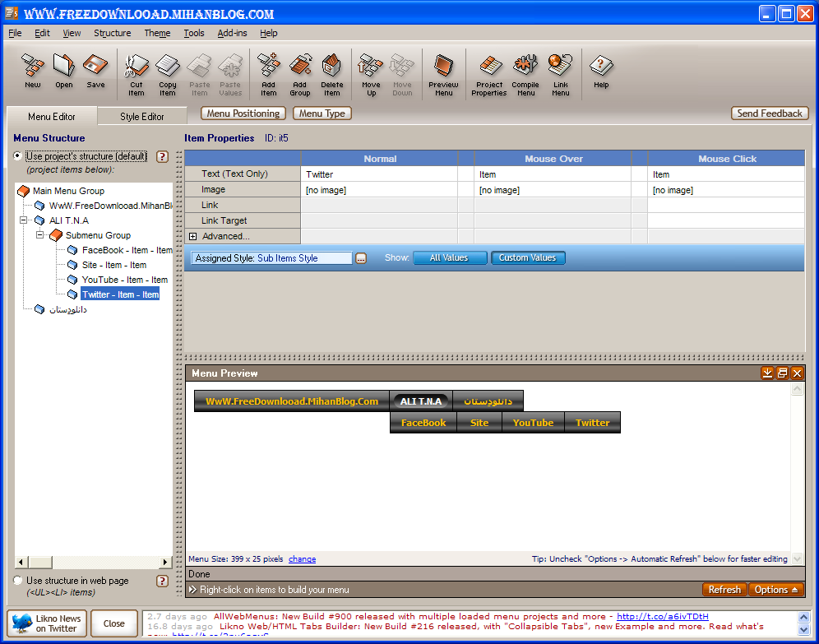Click the Likno News on Twitter bird button
Viewport: 819px width, 644px height.
coord(48,623)
